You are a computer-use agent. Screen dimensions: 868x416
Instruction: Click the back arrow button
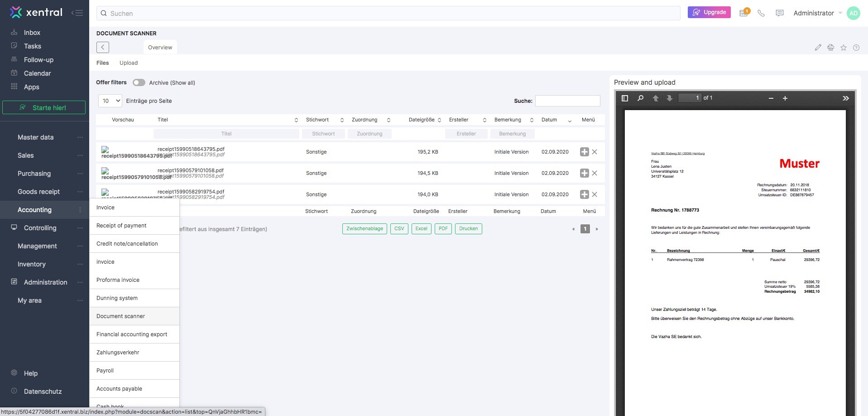[103, 47]
